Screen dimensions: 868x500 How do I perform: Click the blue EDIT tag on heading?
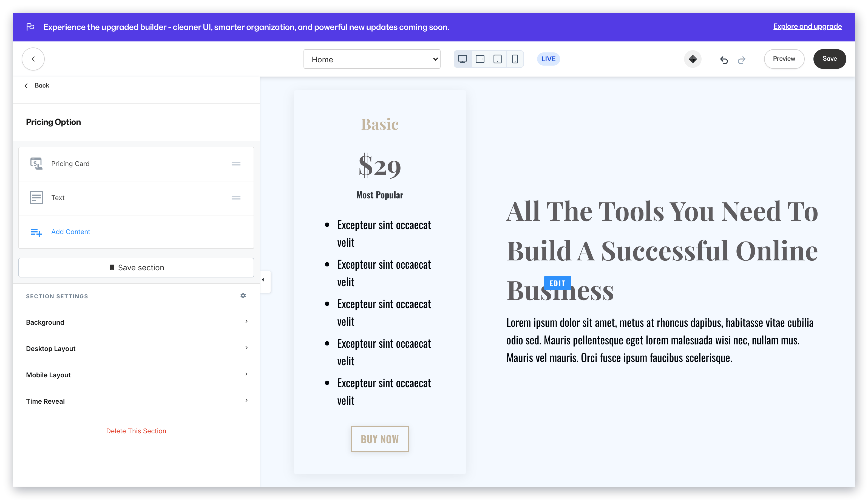(x=557, y=283)
